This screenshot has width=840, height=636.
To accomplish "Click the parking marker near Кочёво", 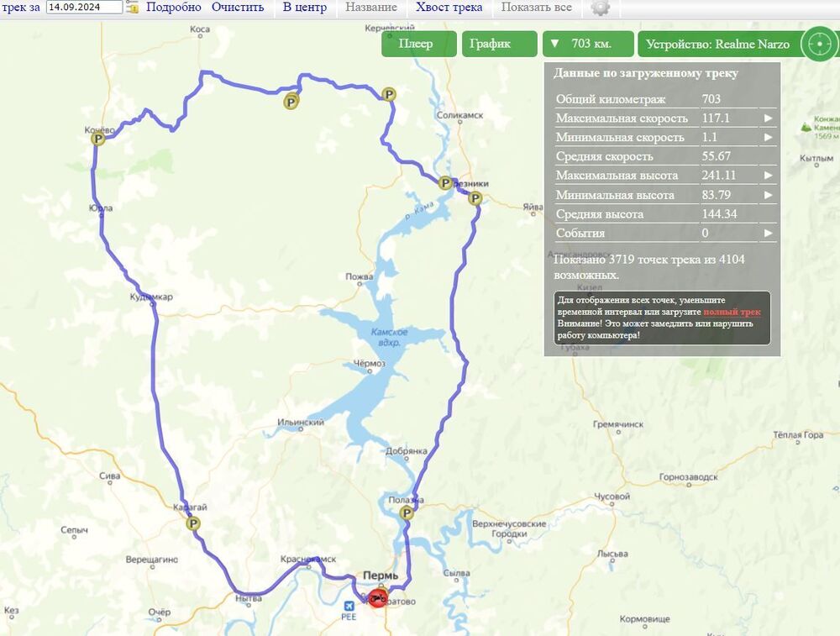I will [97, 139].
